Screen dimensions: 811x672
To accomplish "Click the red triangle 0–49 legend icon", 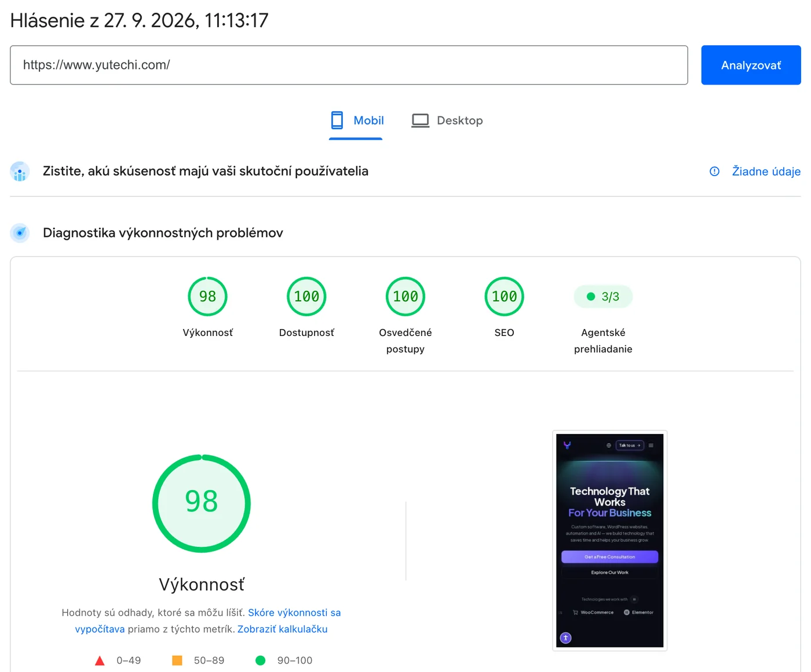I will pos(100,660).
